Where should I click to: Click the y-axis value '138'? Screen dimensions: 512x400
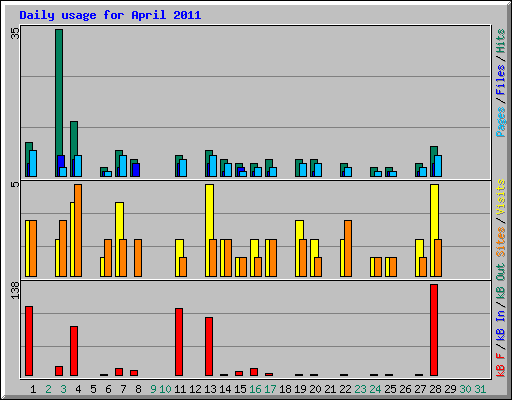[x=15, y=290]
